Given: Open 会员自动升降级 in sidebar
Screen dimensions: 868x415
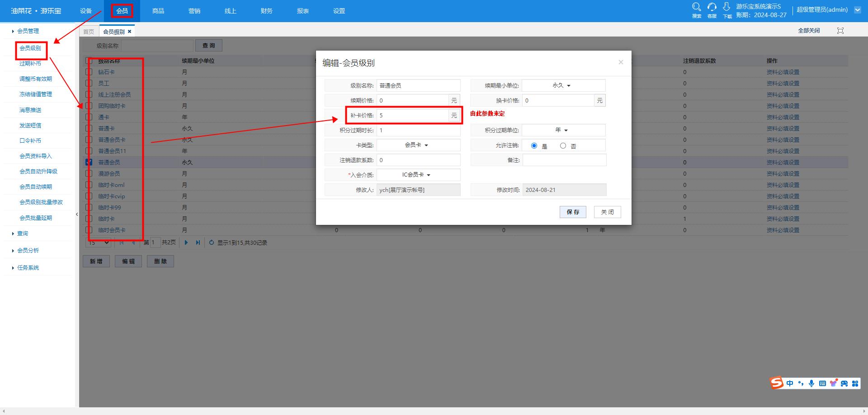Looking at the screenshot, I should pos(38,171).
